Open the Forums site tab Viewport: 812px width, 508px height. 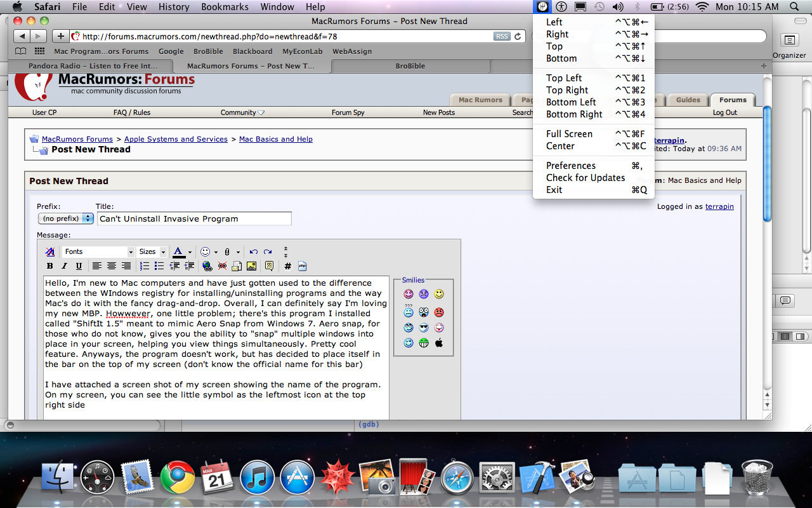click(733, 100)
